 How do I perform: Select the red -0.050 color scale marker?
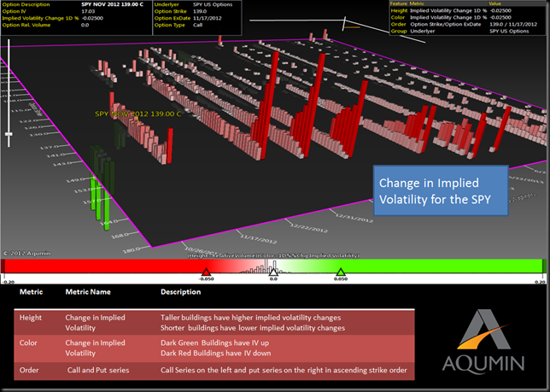(207, 272)
